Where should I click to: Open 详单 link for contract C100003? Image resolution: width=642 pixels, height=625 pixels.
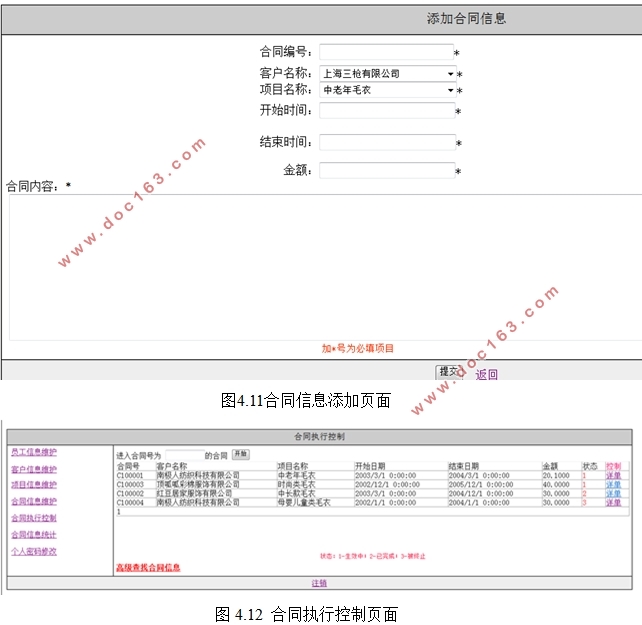tap(613, 485)
